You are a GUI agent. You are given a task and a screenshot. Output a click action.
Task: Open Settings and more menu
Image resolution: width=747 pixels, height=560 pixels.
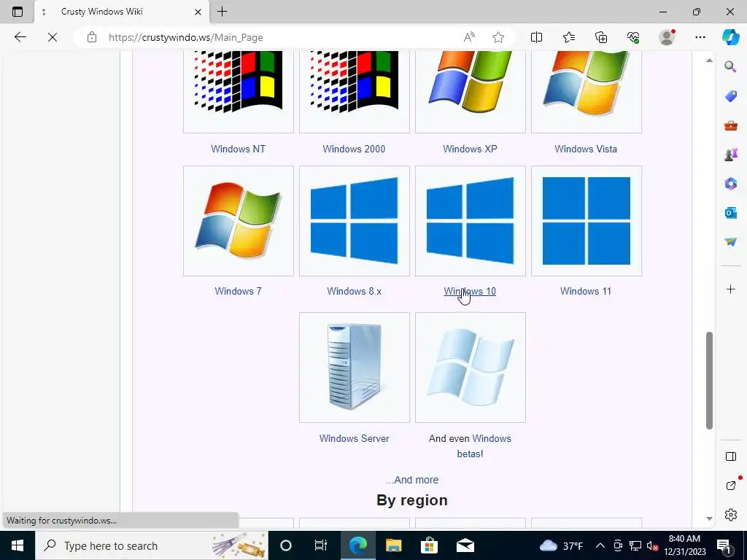(700, 37)
